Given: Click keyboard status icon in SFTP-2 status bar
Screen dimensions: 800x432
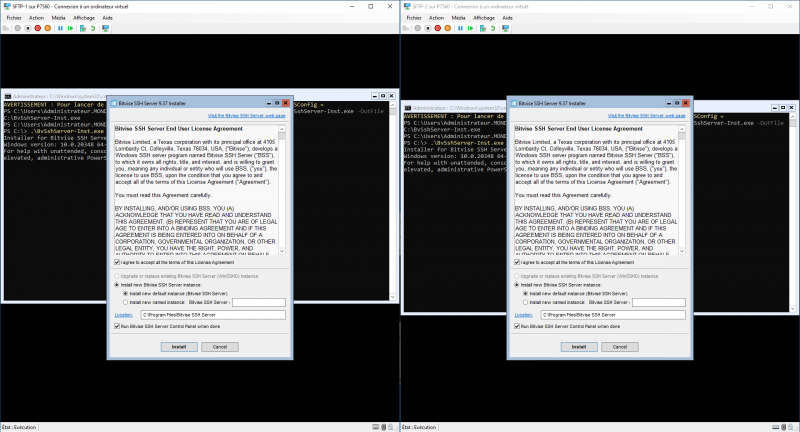Looking at the screenshot, I should click(x=776, y=427).
